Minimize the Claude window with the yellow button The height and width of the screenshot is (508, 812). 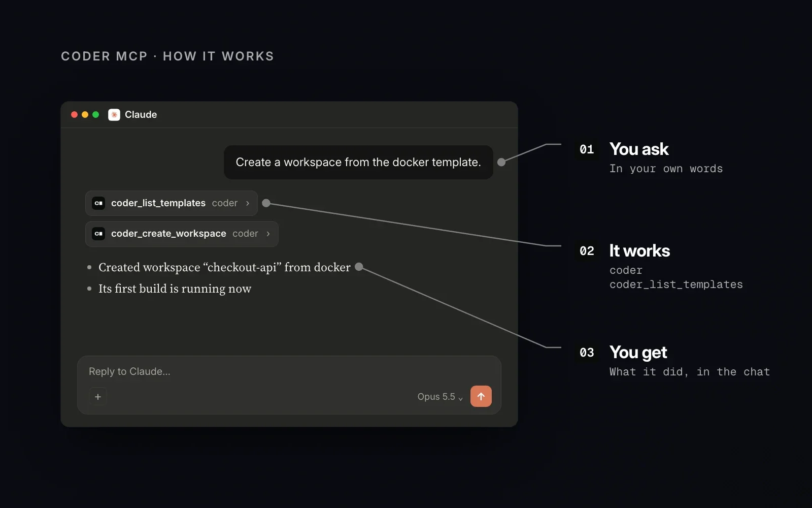[x=85, y=115]
